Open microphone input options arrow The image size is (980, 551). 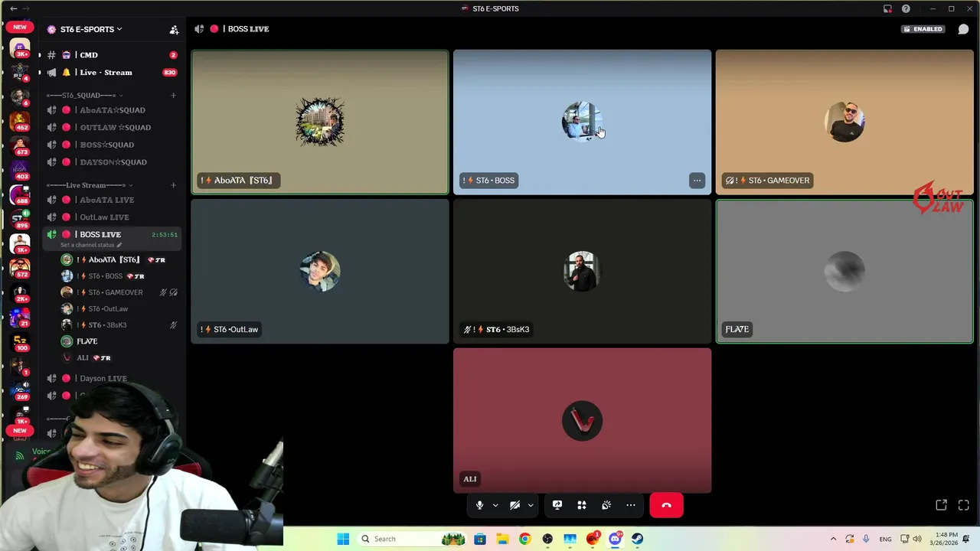click(495, 505)
